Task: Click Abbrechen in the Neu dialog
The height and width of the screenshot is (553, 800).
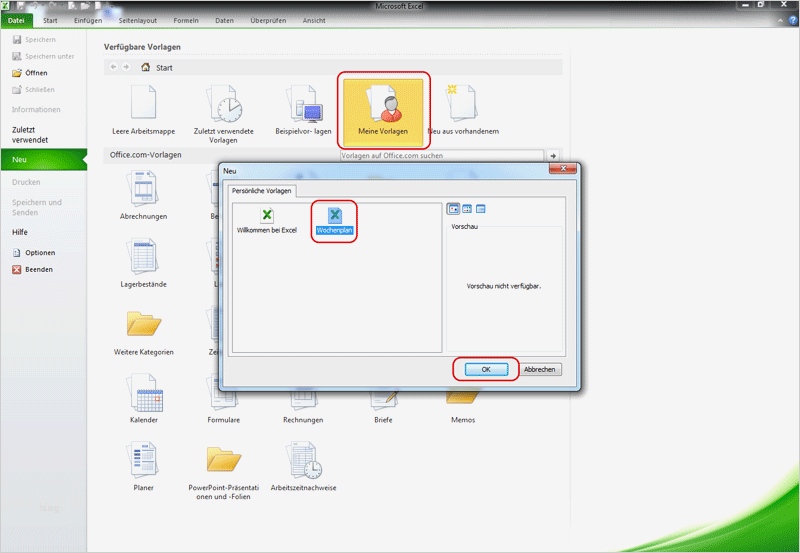Action: click(x=540, y=369)
